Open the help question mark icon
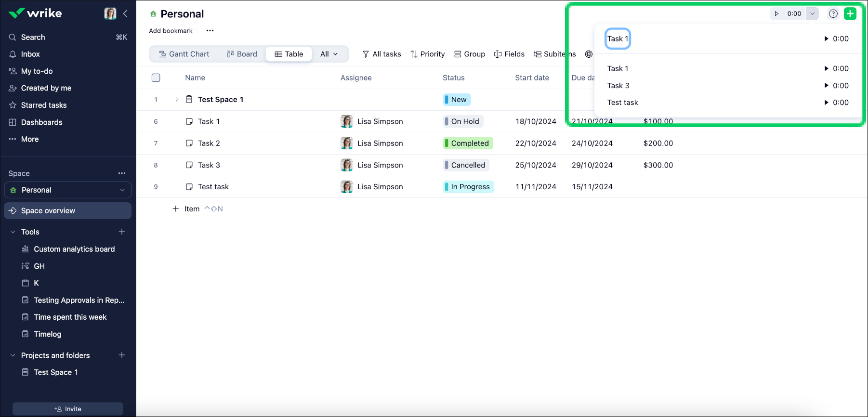 pyautogui.click(x=833, y=14)
